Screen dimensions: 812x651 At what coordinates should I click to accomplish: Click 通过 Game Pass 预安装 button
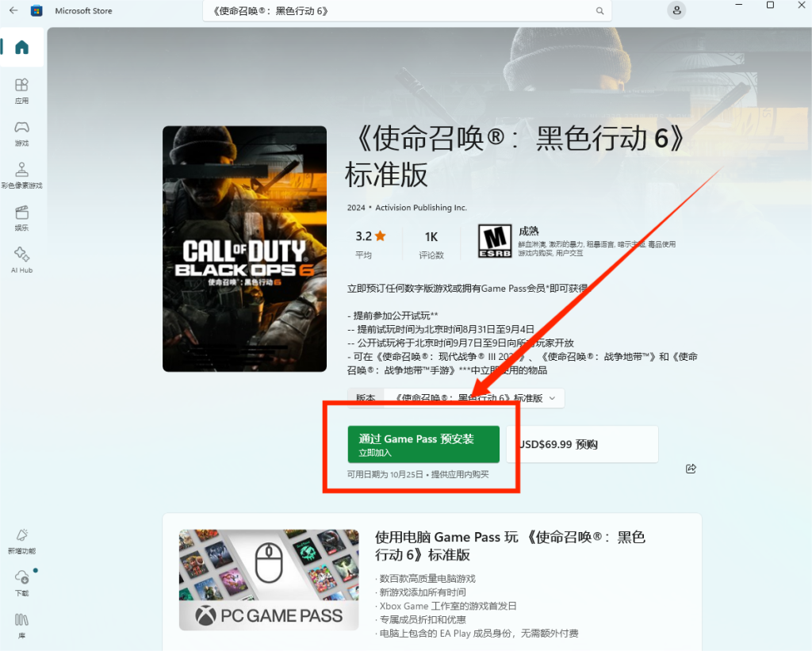click(x=423, y=444)
